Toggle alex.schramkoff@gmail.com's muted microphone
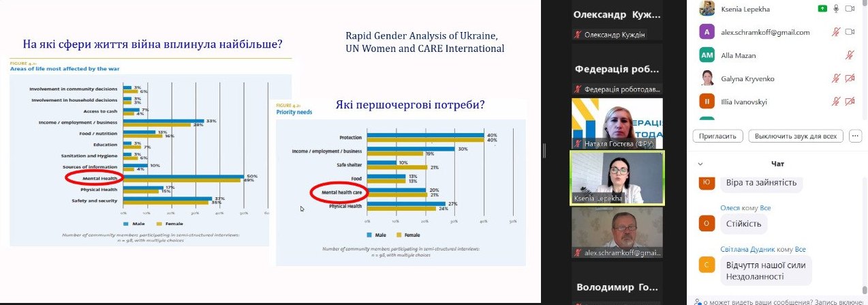 click(x=836, y=32)
